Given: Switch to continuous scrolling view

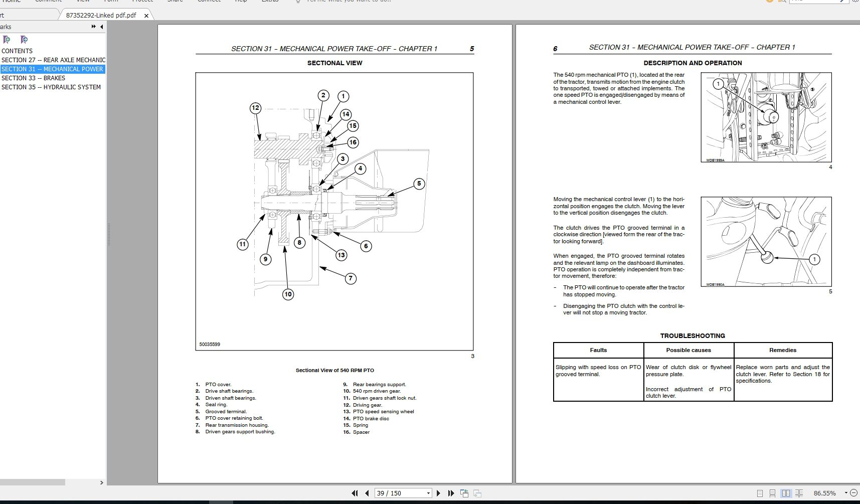Looking at the screenshot, I should pos(772,493).
